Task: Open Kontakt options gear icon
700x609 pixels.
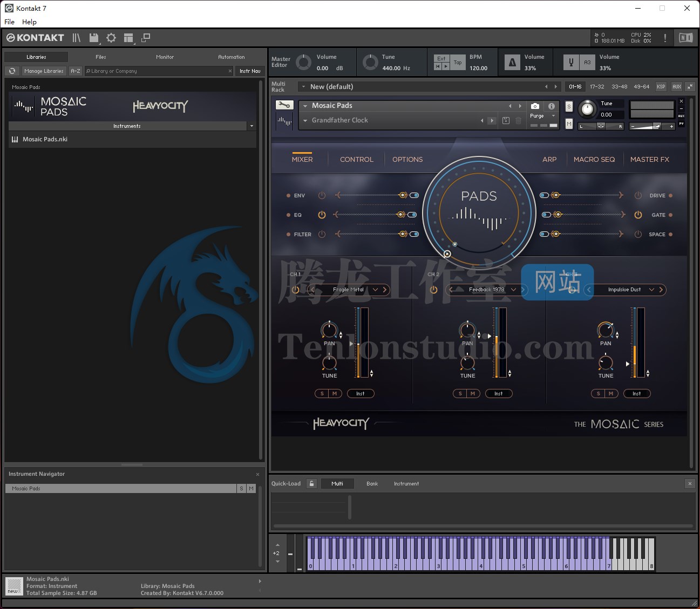Action: tap(111, 38)
